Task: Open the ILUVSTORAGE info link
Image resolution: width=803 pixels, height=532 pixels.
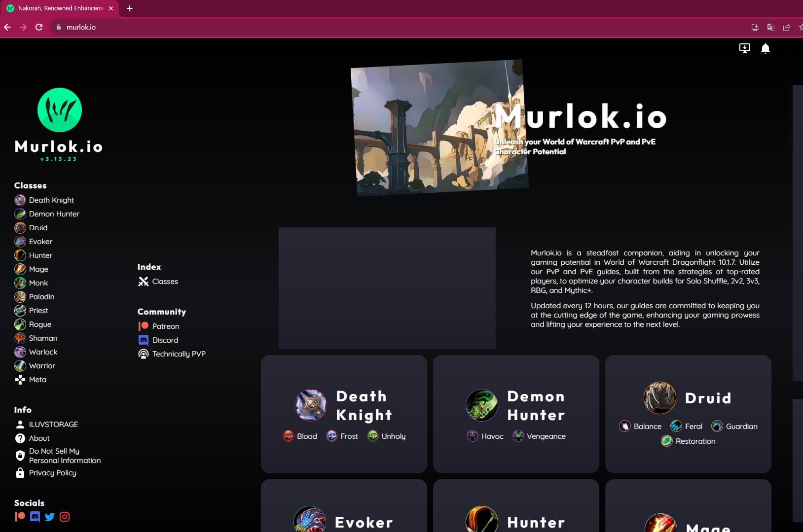Action: [46, 425]
